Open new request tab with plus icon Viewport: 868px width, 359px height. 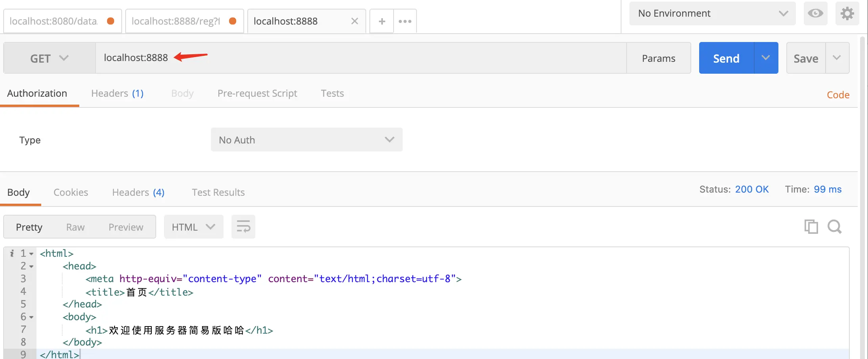(x=382, y=21)
